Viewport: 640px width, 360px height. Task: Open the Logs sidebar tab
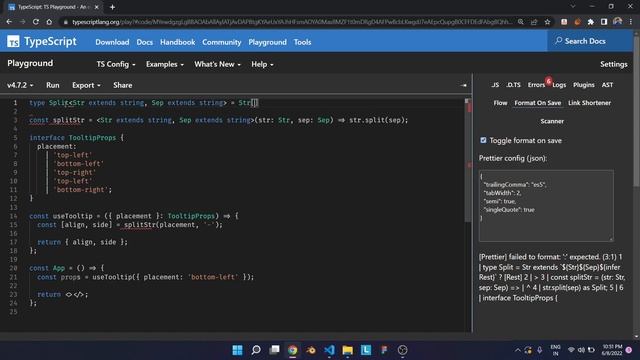559,85
